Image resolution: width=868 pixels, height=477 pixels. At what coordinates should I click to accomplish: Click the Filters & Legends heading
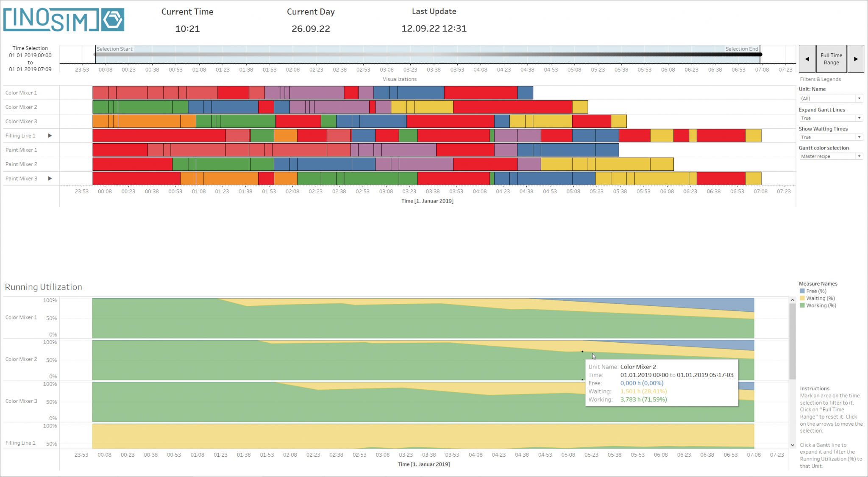coord(821,79)
